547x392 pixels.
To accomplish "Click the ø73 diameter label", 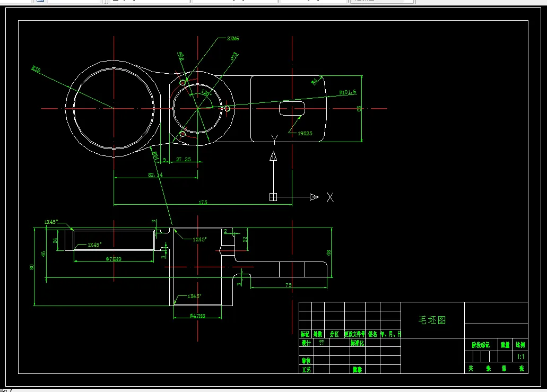I will (235, 56).
